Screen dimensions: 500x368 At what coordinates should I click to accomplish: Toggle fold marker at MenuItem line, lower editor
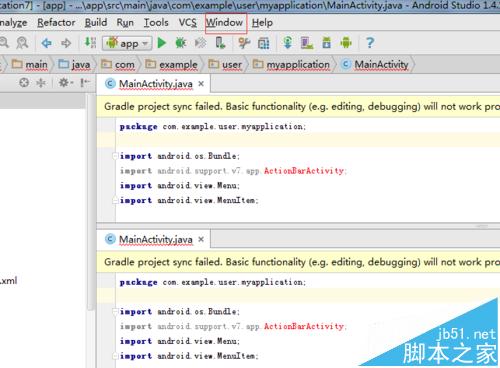115,356
